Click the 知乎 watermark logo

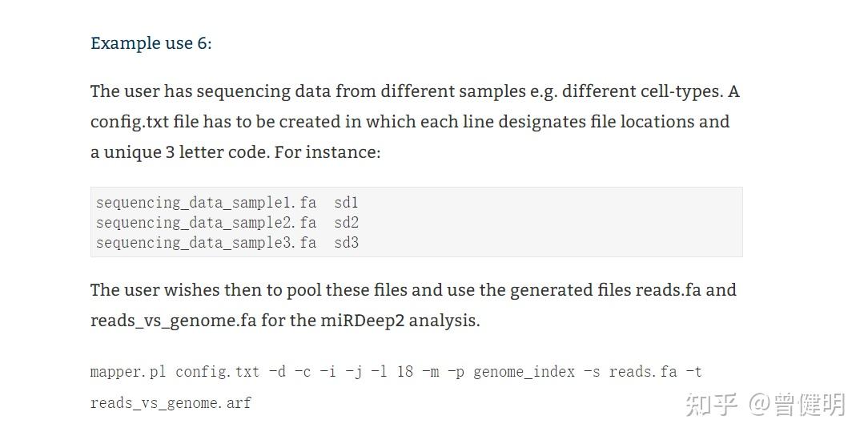(x=711, y=404)
